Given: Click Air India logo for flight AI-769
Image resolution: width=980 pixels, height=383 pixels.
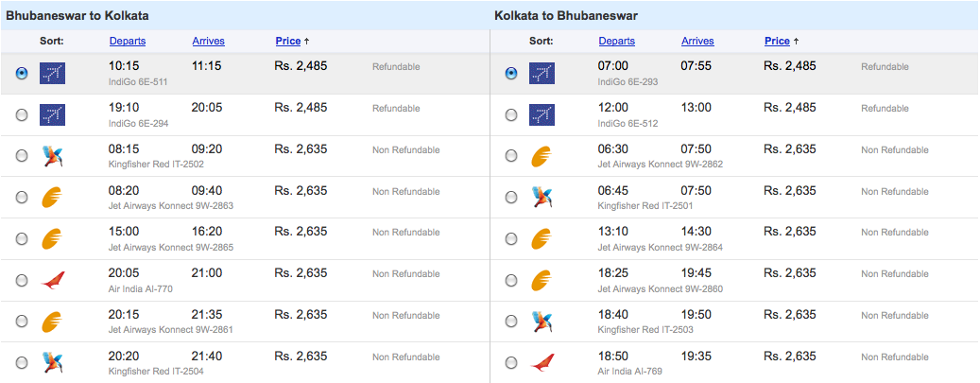Looking at the screenshot, I should click(x=542, y=363).
